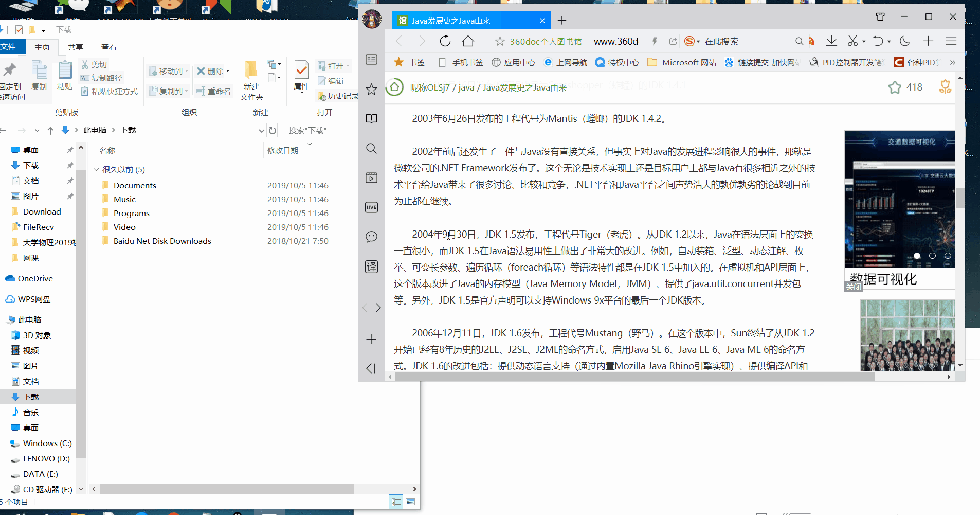The width and height of the screenshot is (980, 515).
Task: Switch to 主页 ribbon tab in Explorer
Action: (x=42, y=47)
